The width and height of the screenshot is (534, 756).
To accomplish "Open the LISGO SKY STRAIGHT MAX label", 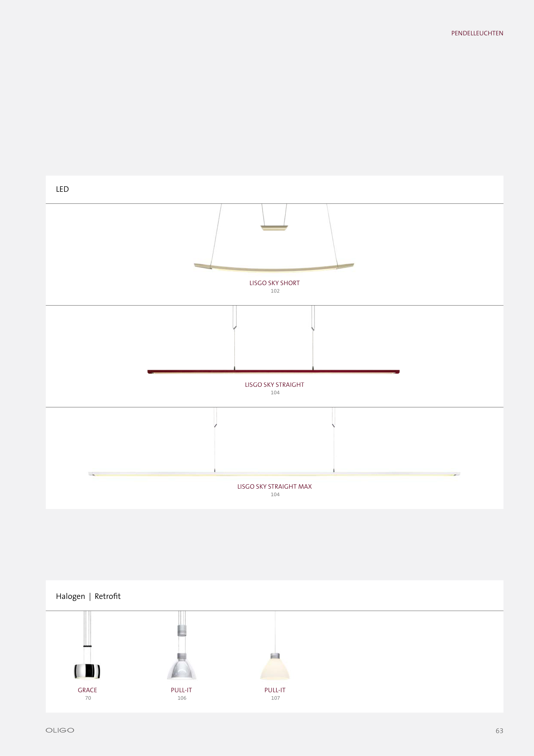I will click(274, 487).
